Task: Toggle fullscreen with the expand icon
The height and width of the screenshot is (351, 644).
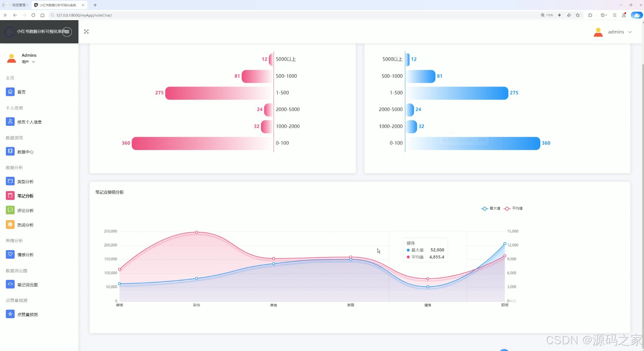Action: 86,32
